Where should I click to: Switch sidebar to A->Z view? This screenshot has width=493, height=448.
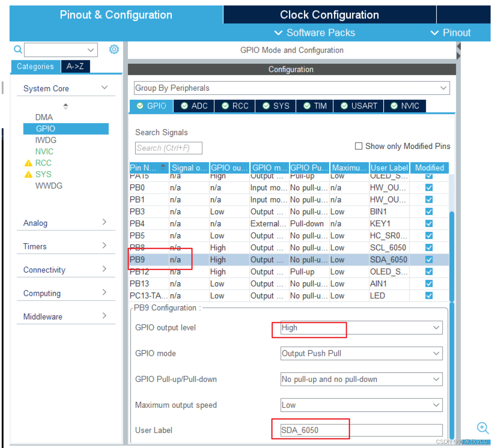click(x=75, y=66)
